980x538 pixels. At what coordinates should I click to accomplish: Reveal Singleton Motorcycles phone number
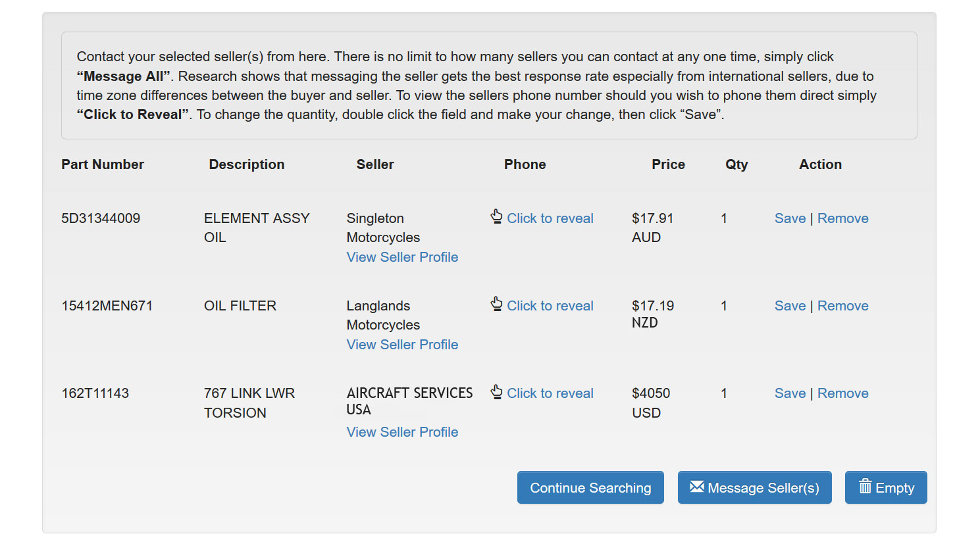(x=550, y=218)
